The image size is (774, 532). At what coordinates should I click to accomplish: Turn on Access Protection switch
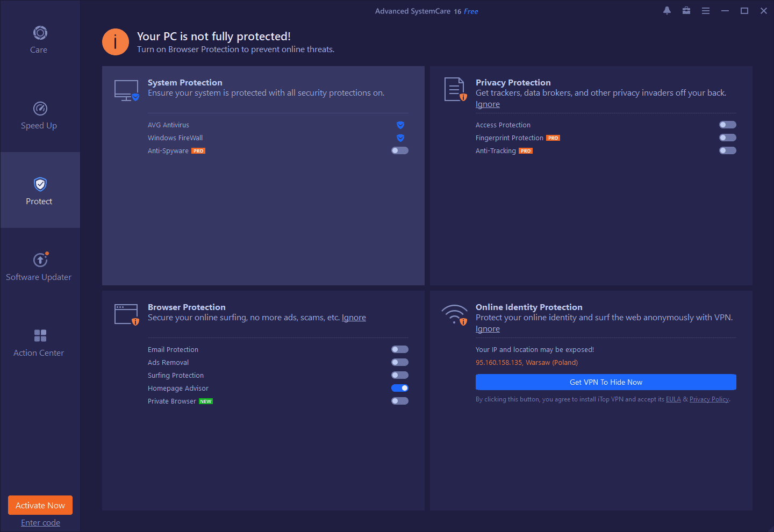[x=728, y=125]
